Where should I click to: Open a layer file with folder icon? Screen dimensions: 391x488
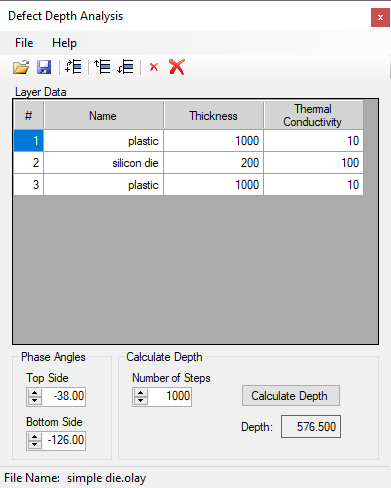click(x=21, y=67)
